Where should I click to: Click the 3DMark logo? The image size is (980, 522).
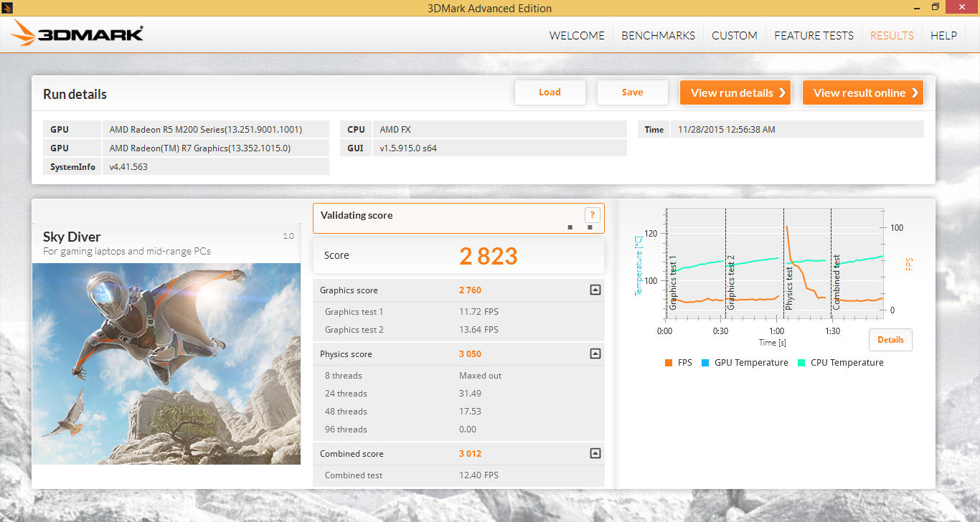coord(77,34)
